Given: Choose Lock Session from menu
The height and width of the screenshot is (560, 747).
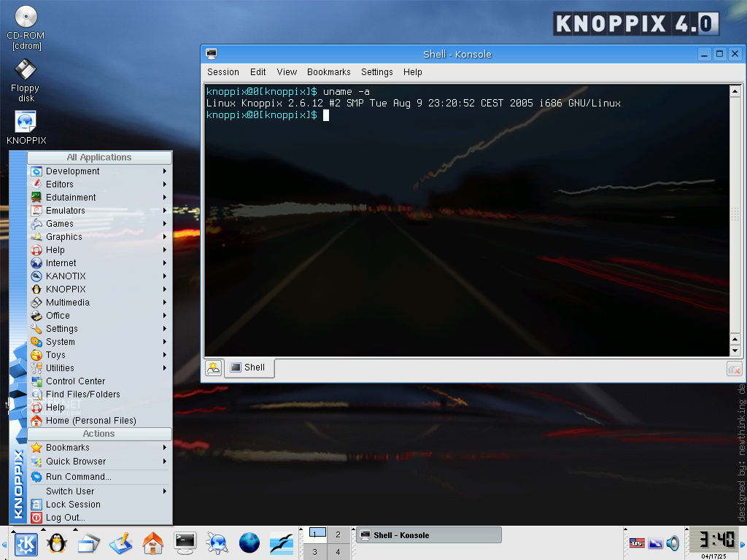Looking at the screenshot, I should point(100,505).
